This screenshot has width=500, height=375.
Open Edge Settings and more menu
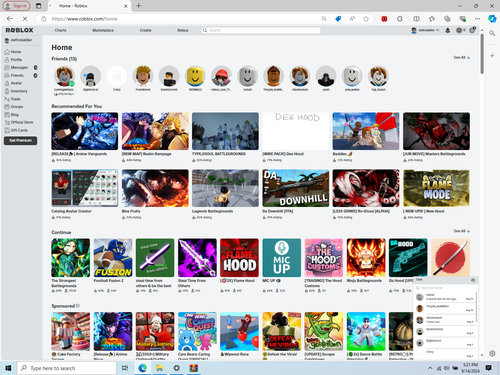(478, 19)
